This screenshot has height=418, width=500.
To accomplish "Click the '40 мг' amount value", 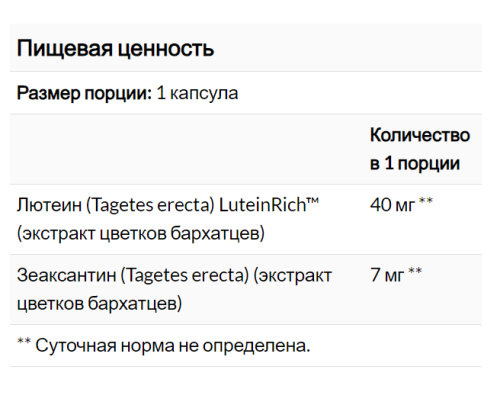I will point(393,205).
